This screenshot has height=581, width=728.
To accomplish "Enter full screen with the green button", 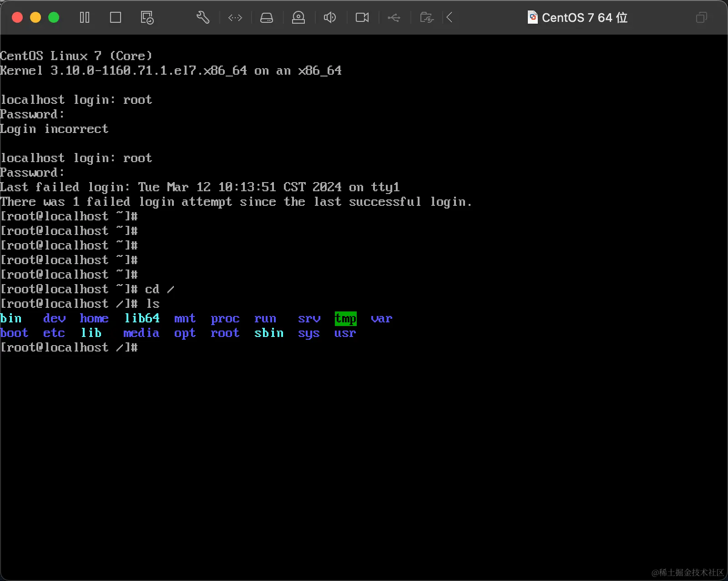I will (x=54, y=17).
